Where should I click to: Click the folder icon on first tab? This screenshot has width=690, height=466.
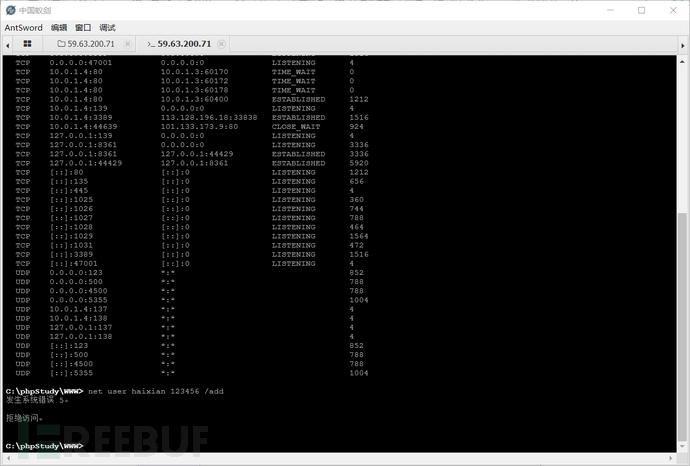coord(61,44)
